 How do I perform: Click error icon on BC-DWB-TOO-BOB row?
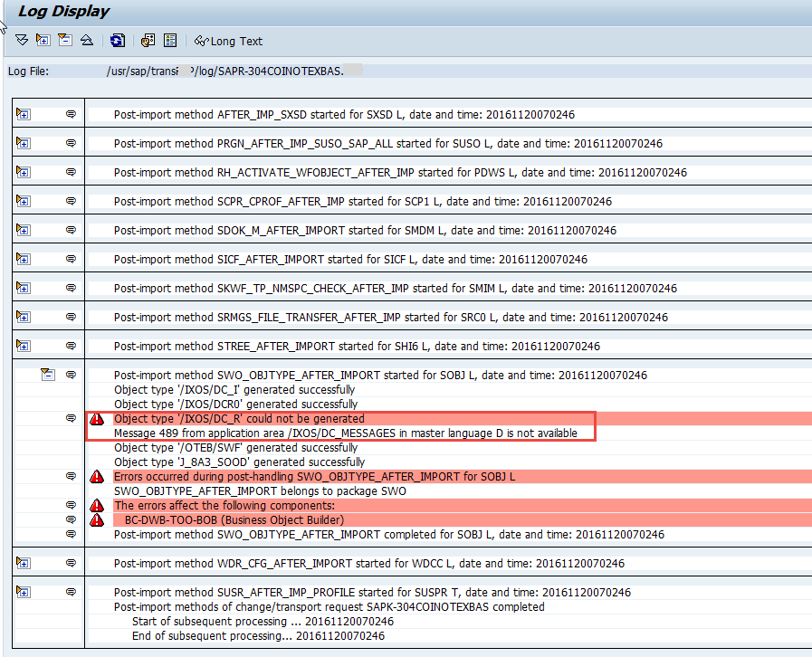97,520
